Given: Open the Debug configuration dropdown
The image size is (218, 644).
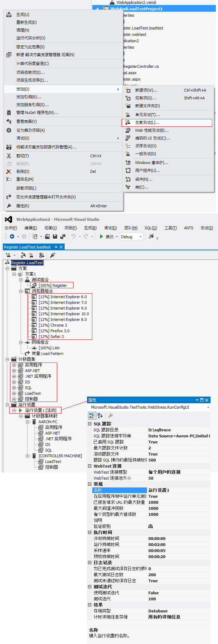Looking at the screenshot, I should [x=141, y=236].
